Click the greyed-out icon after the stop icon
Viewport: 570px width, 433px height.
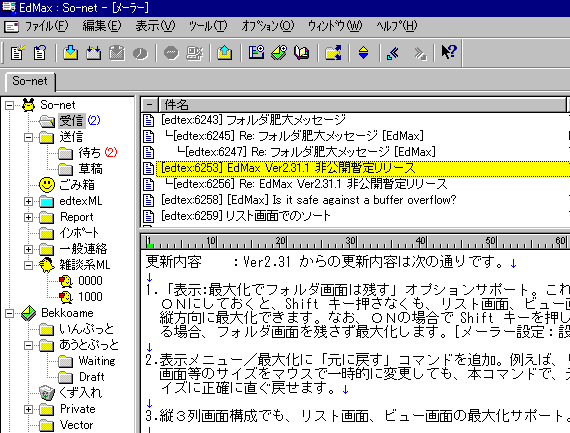pyautogui.click(x=194, y=53)
